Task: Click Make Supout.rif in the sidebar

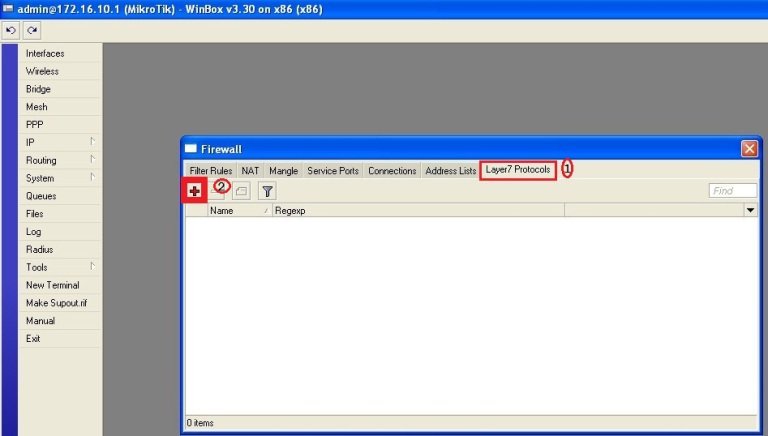Action: (60, 303)
